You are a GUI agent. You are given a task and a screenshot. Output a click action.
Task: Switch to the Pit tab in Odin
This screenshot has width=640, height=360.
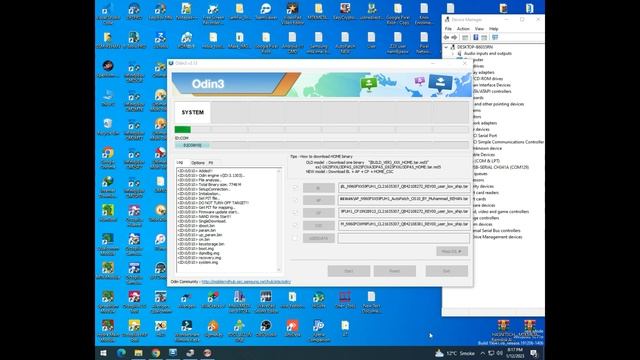point(211,163)
